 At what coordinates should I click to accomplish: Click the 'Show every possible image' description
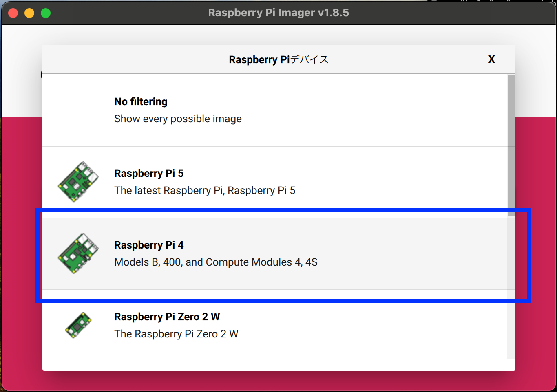pos(178,119)
